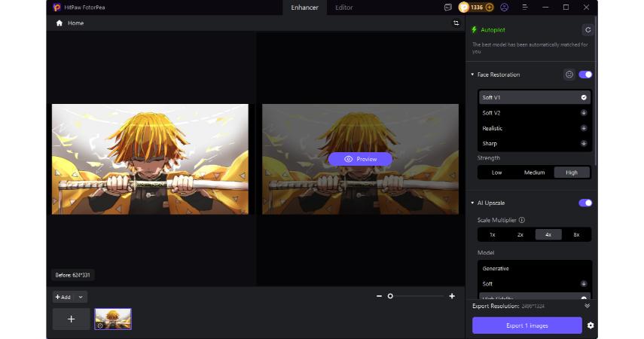Screen dimensions: 644x339
Task: Download the Sharp face model
Action: (584, 143)
